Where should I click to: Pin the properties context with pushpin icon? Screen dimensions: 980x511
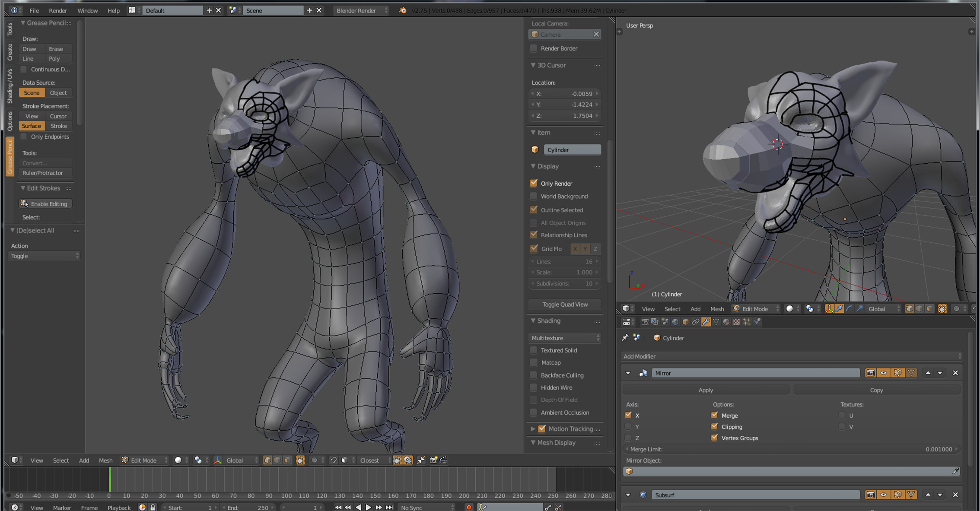[625, 338]
